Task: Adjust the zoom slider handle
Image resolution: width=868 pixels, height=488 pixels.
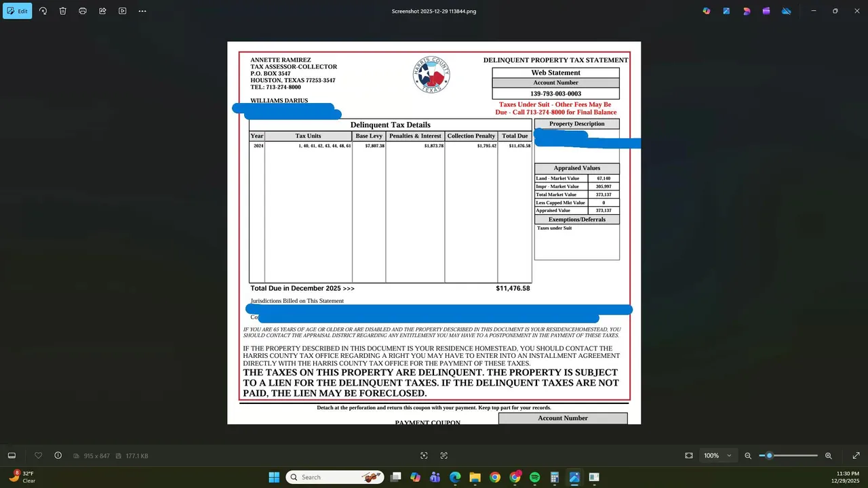Action: click(769, 455)
